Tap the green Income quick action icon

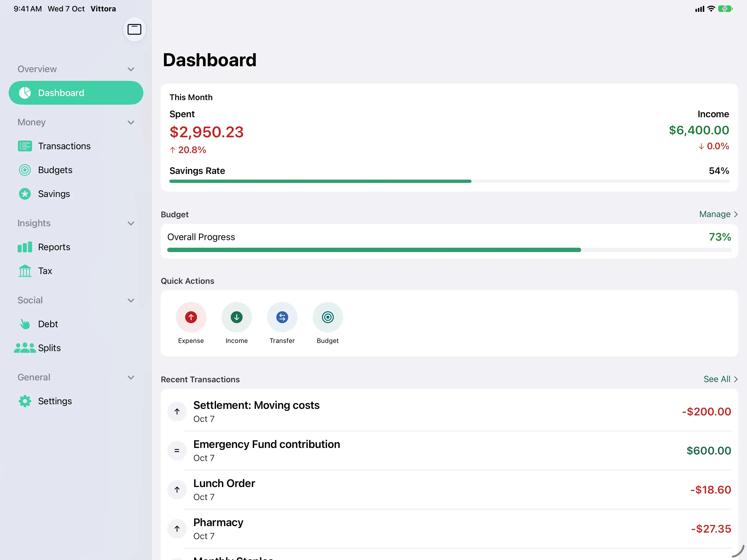tap(236, 317)
